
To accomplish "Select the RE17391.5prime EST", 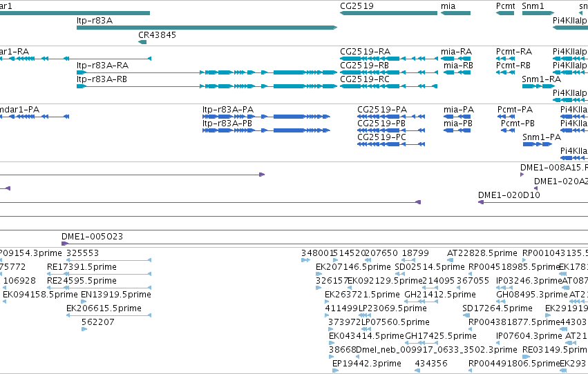I will [x=99, y=275].
